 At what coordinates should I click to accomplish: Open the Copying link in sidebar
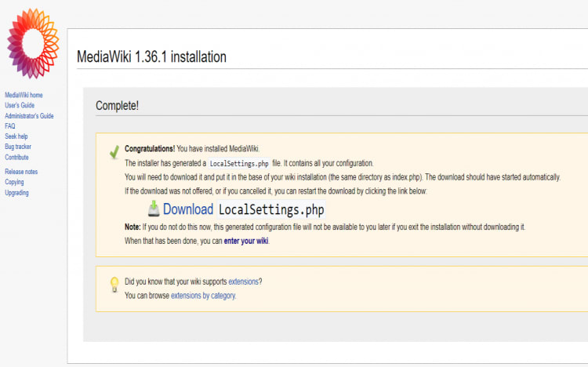14,182
